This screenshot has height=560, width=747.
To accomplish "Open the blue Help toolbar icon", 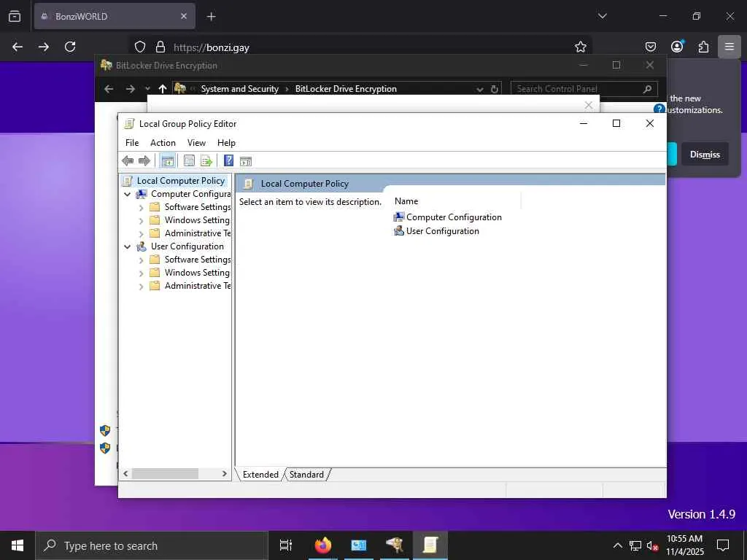I will click(228, 161).
